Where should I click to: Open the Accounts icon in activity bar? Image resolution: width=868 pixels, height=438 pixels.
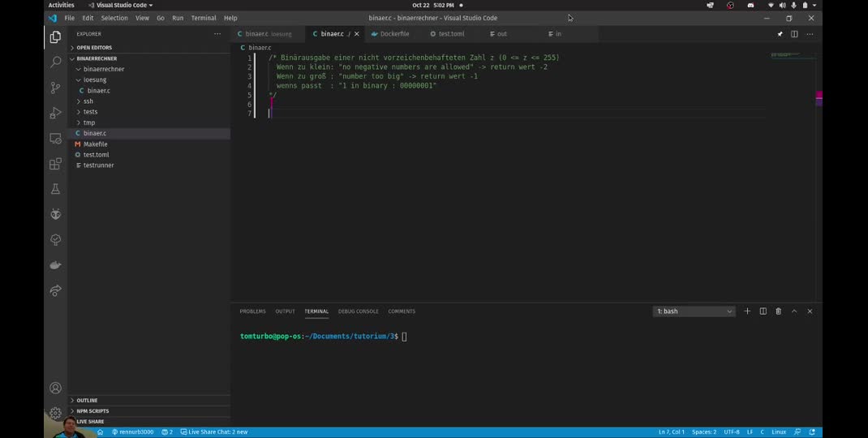coord(55,389)
